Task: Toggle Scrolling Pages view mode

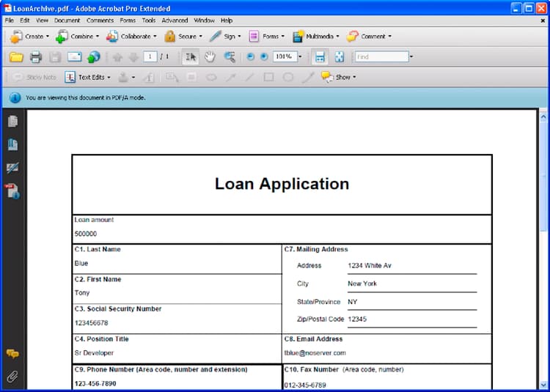Action: pyautogui.click(x=320, y=56)
